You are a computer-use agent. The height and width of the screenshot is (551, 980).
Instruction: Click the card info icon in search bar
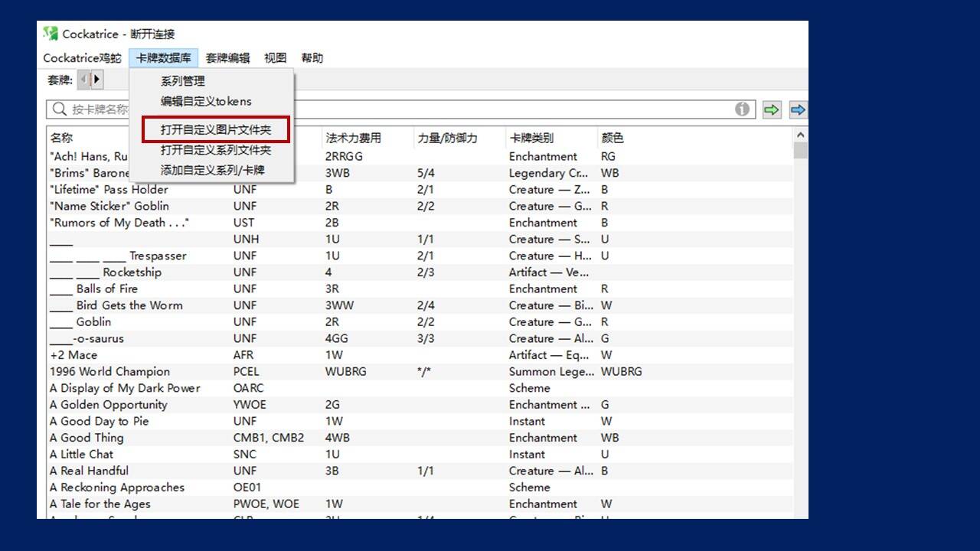tap(742, 109)
